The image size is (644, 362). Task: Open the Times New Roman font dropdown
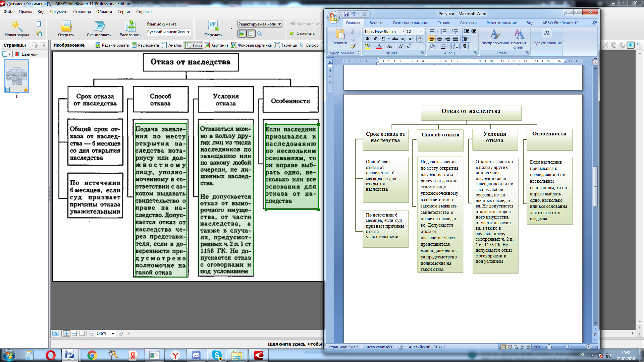[403, 32]
